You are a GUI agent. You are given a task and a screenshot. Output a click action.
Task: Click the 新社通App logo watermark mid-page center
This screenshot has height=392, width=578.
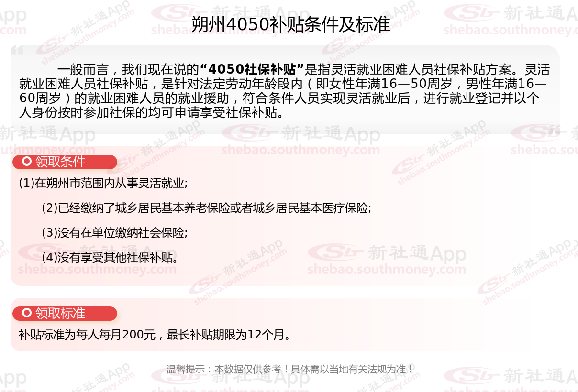point(300,134)
